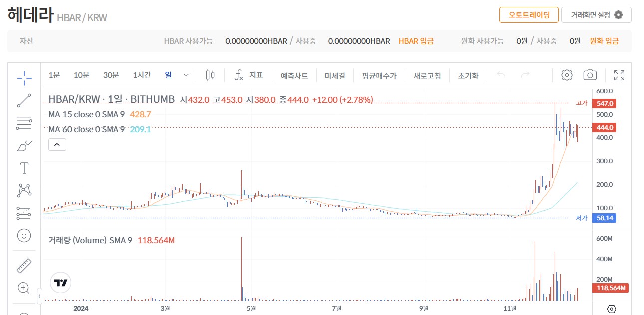Activate the zoom in tool
The width and height of the screenshot is (644, 315).
tap(24, 288)
